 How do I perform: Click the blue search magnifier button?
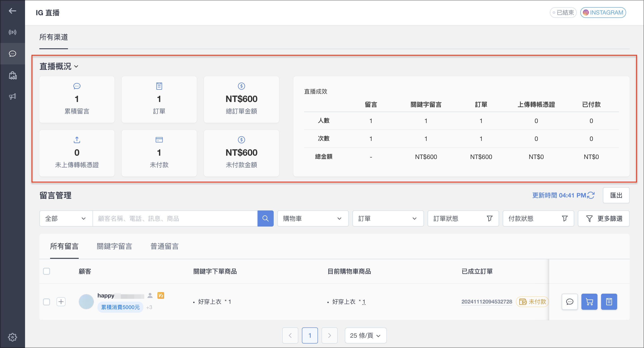pos(265,219)
